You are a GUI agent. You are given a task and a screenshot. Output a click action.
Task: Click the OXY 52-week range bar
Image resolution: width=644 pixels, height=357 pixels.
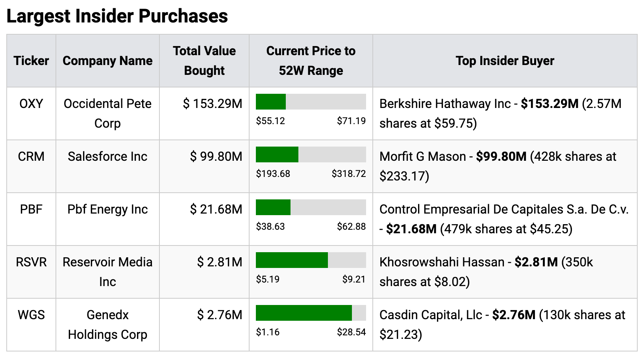(311, 102)
